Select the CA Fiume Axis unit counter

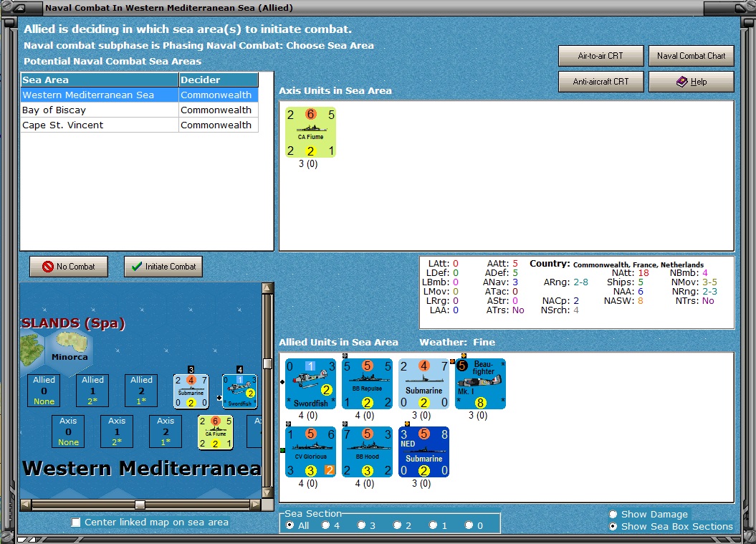pyautogui.click(x=310, y=132)
